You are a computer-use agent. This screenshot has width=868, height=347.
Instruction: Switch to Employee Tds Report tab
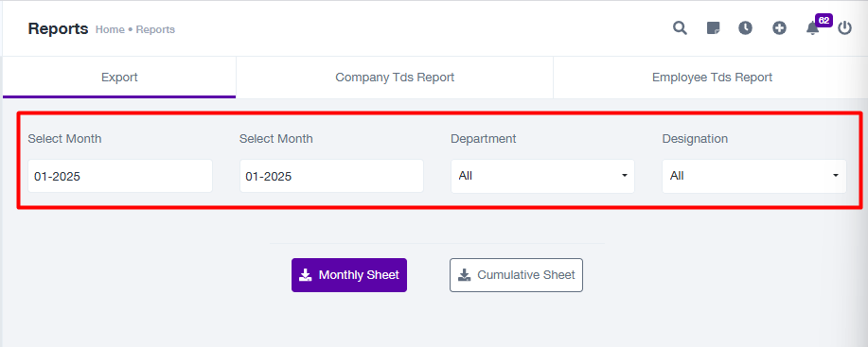pos(712,78)
